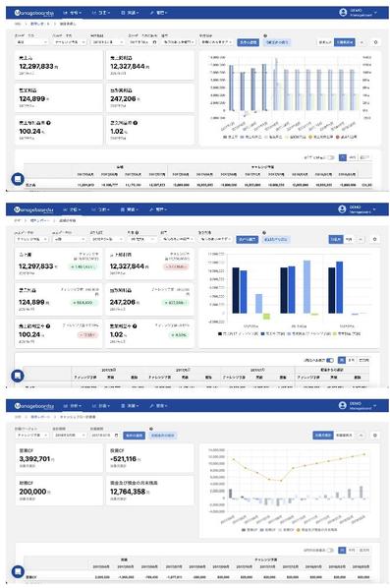Enable the switch above the cash flow table

330,550
